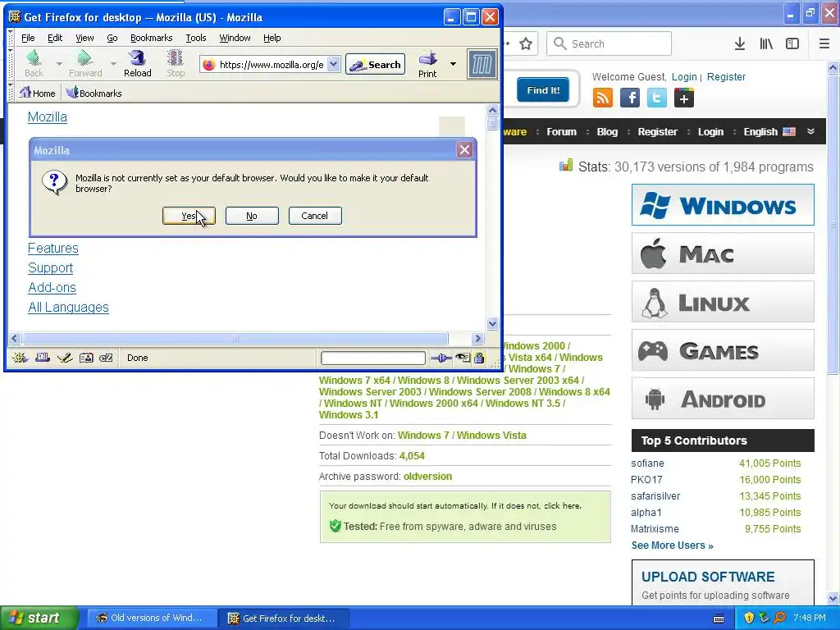Viewport: 840px width, 630px height.
Task: Click the Twitter icon on the website
Action: click(657, 98)
